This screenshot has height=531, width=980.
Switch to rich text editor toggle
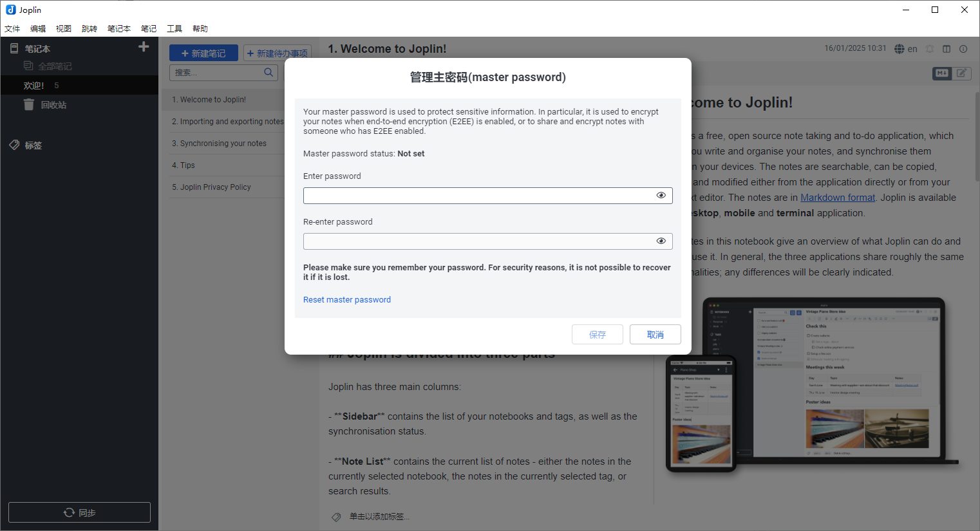[961, 73]
